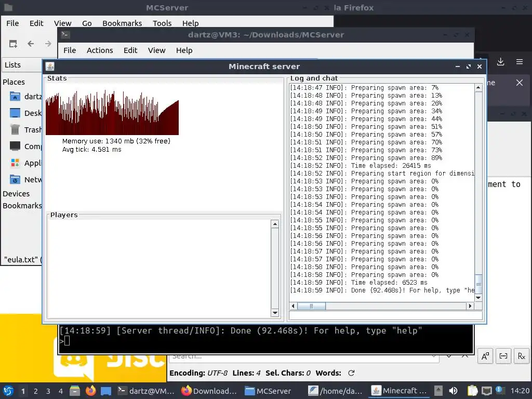Screen dimensions: 532x399
Task: Select Computer in the Places sidebar
Action: pos(26,146)
